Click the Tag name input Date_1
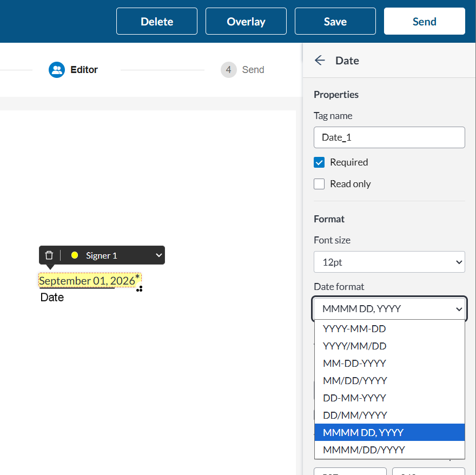This screenshot has width=476, height=475. tap(389, 137)
